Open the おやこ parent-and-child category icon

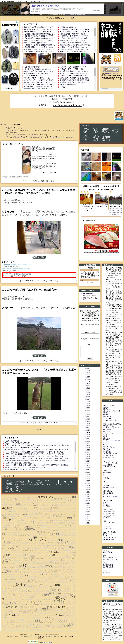click(115, 131)
